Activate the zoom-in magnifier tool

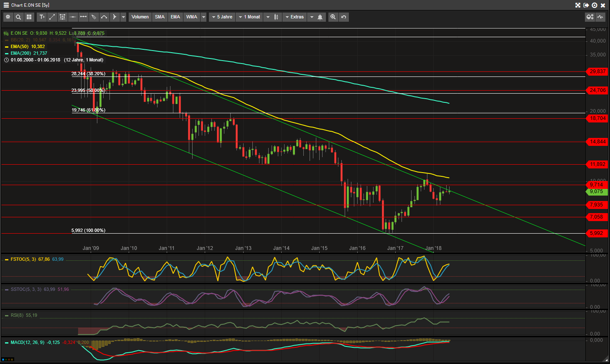tap(333, 17)
